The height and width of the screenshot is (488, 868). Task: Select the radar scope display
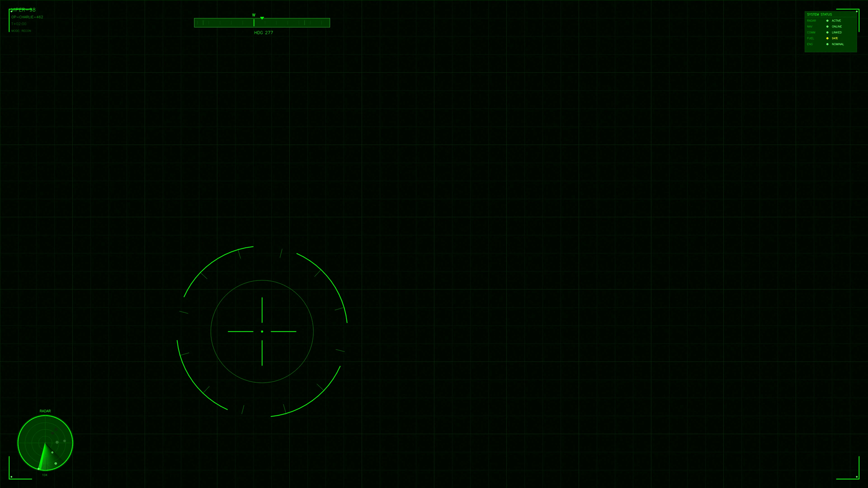pos(45,443)
